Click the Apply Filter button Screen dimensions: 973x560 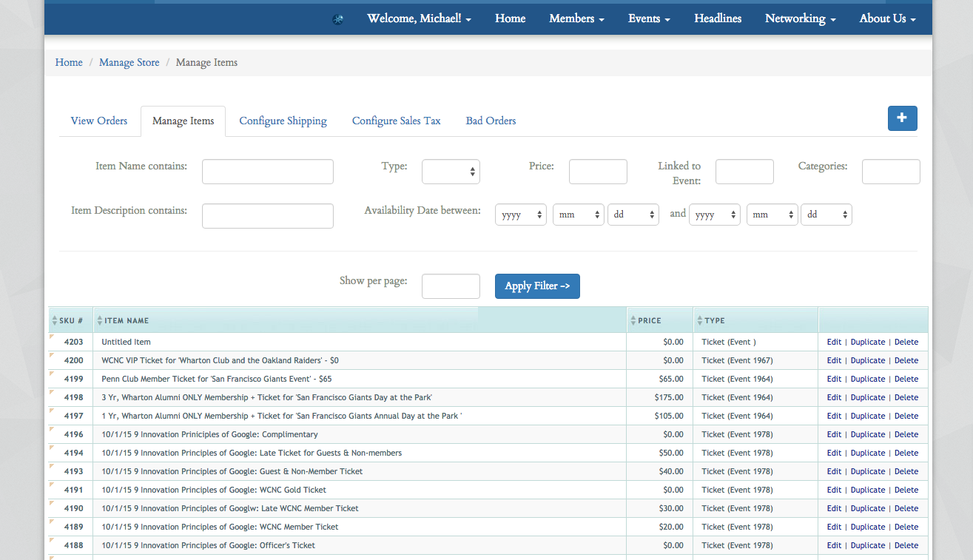(537, 286)
